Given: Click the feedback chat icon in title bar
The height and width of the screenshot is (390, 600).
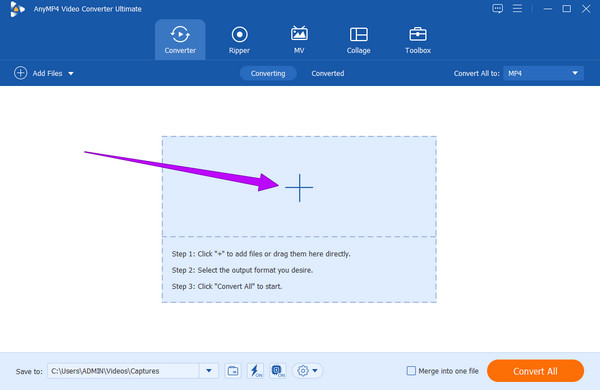Looking at the screenshot, I should [497, 8].
